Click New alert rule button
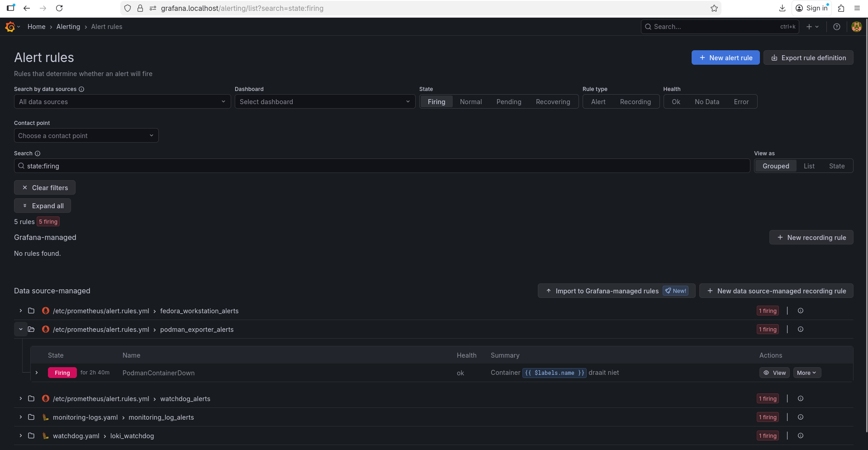This screenshot has width=868, height=450. pos(726,57)
